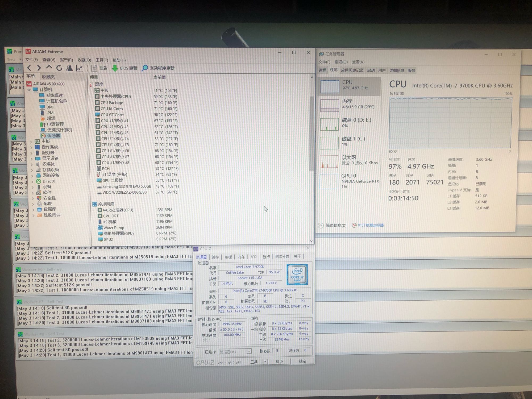The height and width of the screenshot is (399, 532).
Task: Expand the 显示设备 tree node
Action: [32, 159]
